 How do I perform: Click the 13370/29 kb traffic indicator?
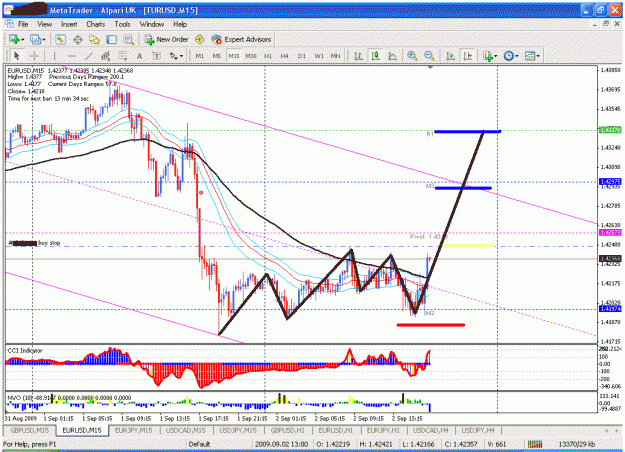point(576,444)
